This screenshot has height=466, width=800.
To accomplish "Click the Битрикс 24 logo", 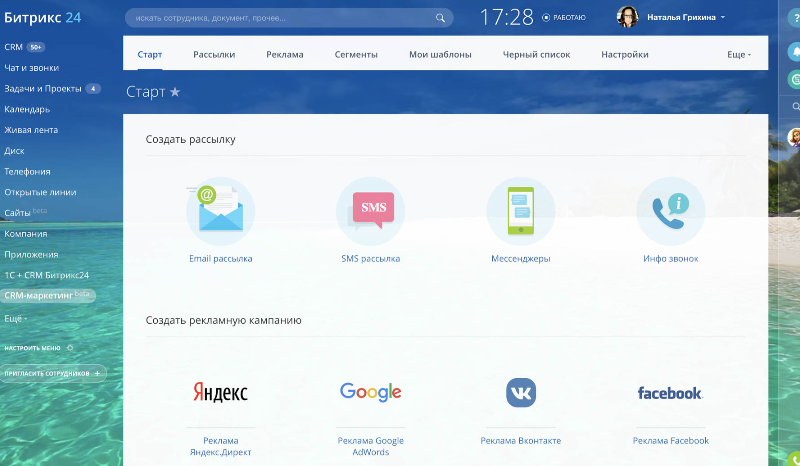I will point(43,17).
